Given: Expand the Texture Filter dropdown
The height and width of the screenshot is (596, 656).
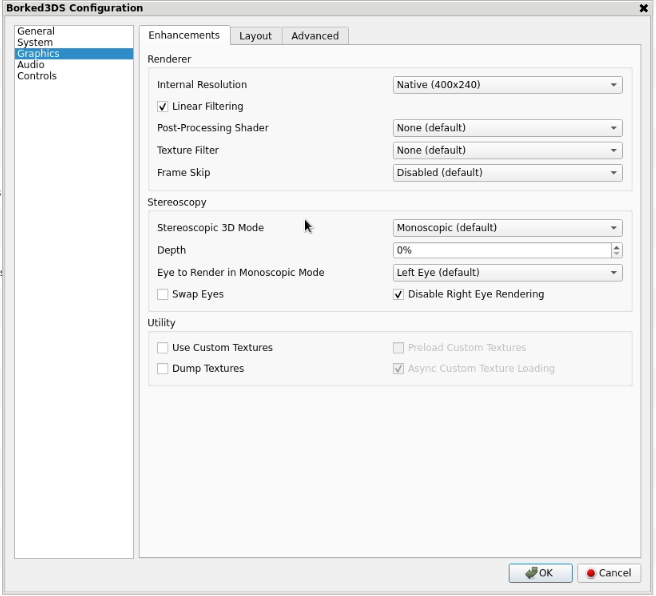Looking at the screenshot, I should tap(507, 151).
